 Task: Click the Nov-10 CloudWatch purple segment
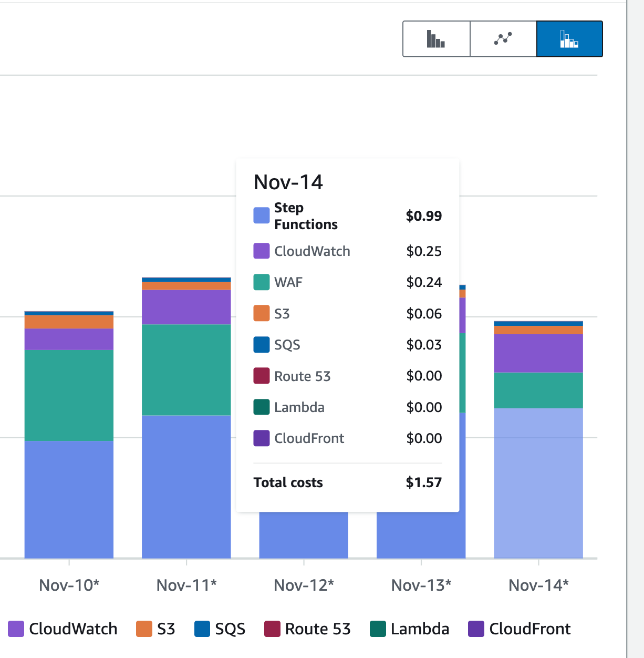point(69,340)
